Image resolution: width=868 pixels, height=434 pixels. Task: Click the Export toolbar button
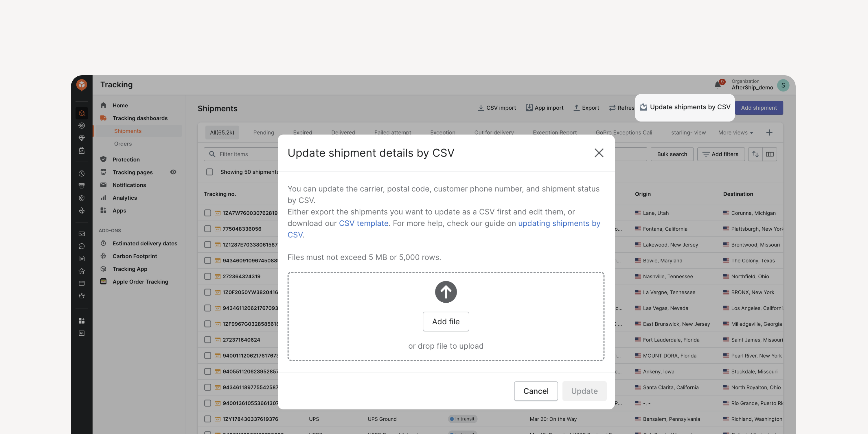point(586,108)
